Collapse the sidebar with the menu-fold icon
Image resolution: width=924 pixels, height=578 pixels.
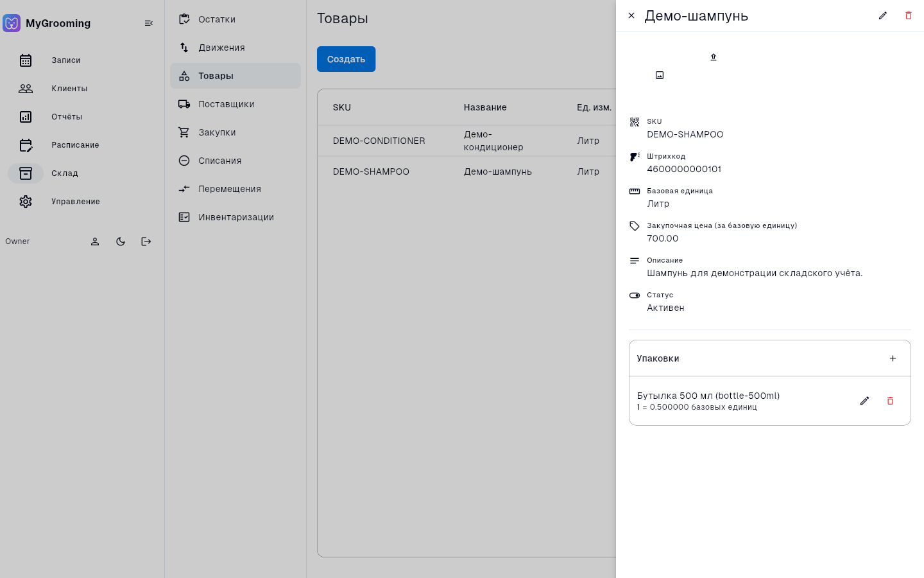click(149, 23)
